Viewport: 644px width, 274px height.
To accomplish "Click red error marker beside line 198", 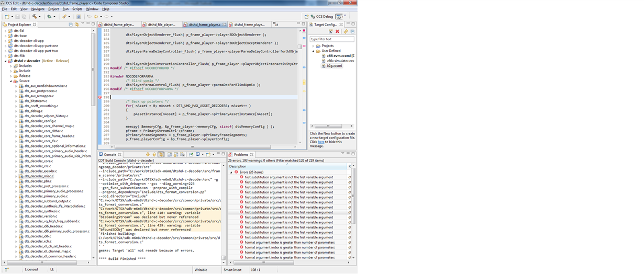I will click(x=100, y=97).
